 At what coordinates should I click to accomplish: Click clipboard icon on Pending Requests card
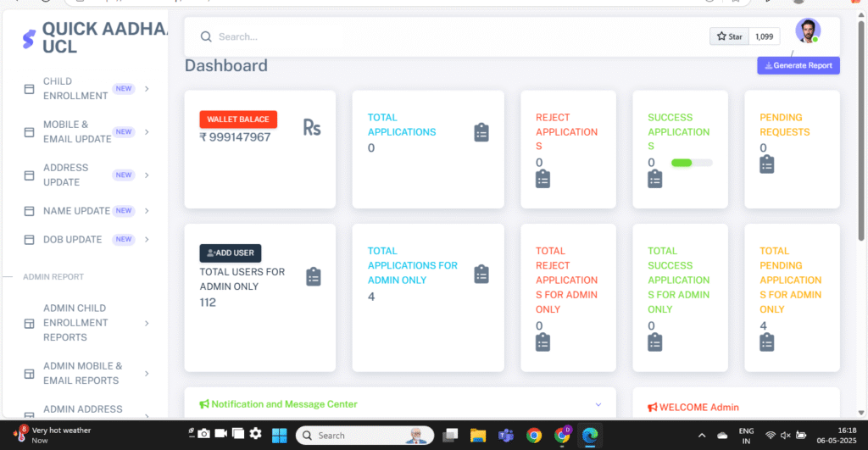(x=766, y=164)
